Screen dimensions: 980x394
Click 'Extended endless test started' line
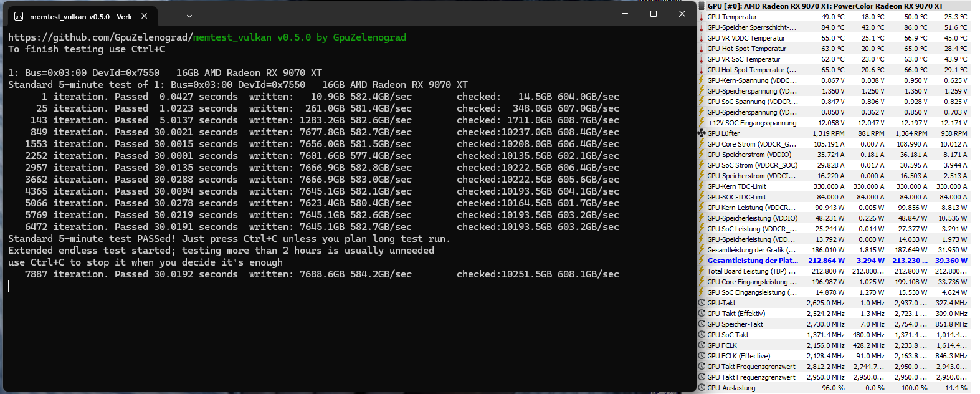221,251
